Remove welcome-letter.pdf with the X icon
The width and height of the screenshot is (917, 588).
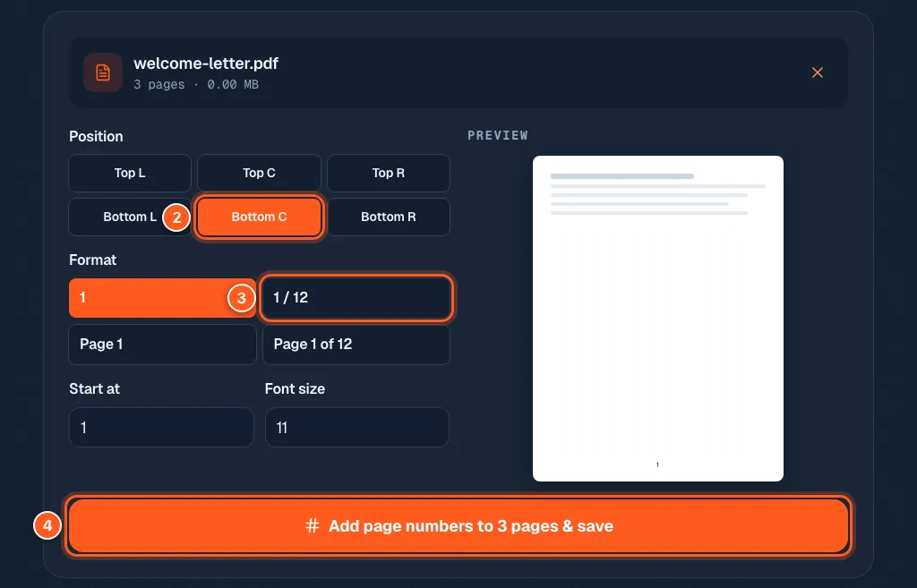pyautogui.click(x=817, y=72)
